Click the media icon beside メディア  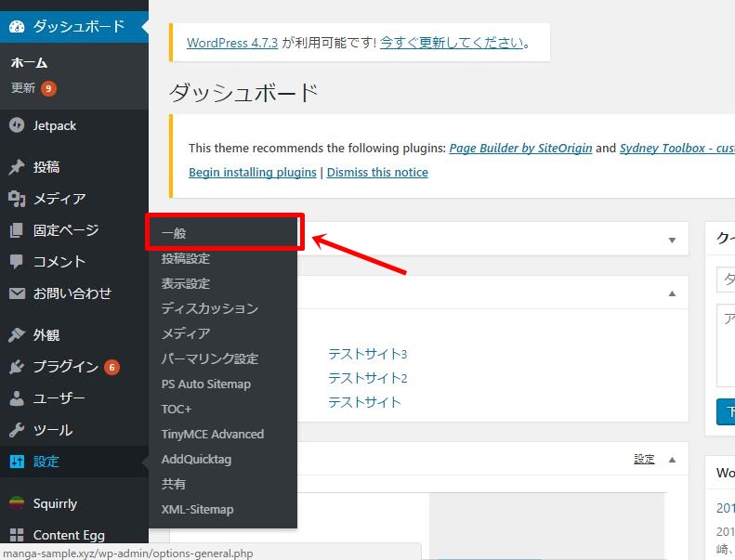tap(17, 199)
